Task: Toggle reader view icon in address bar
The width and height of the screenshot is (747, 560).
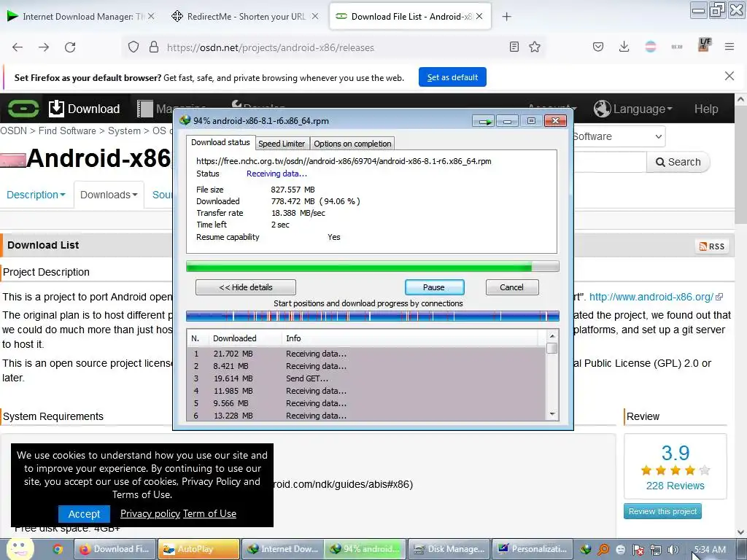Action: pos(514,47)
